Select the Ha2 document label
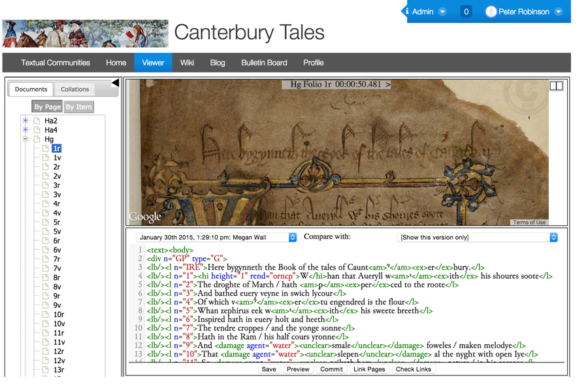The image size is (588, 384). pos(51,121)
